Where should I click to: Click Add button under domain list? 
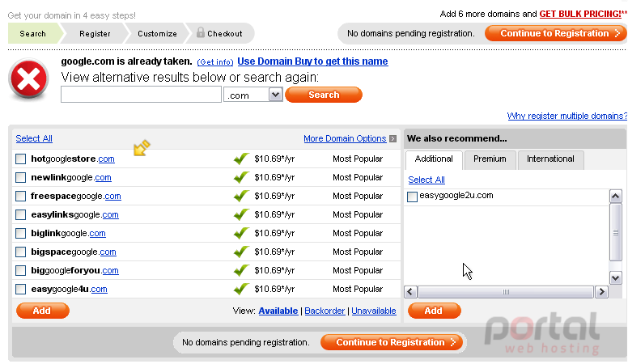42,311
